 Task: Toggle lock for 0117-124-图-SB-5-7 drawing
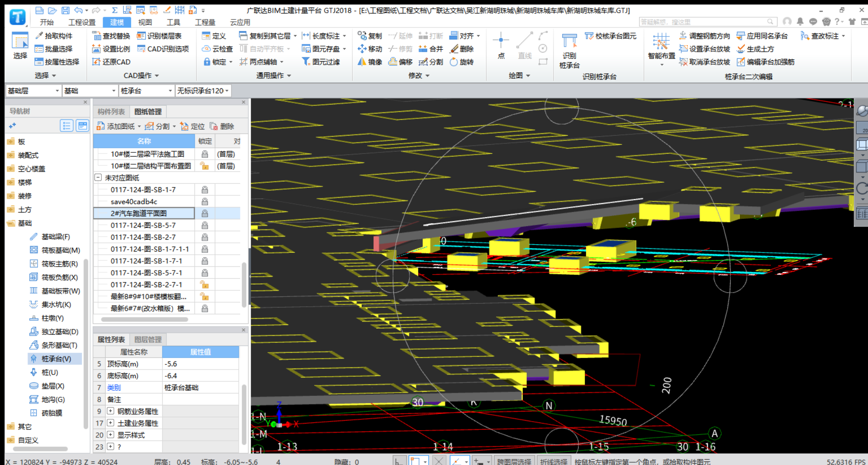205,225
